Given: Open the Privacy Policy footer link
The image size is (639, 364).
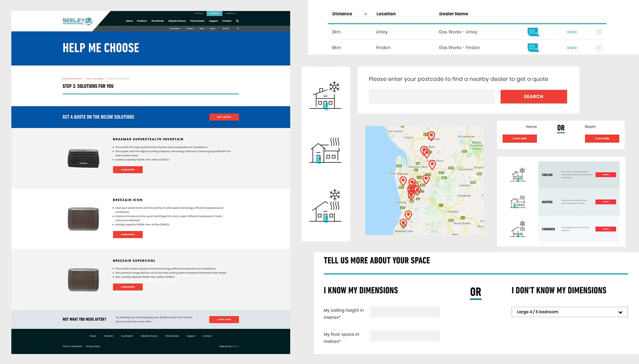Looking at the screenshot, I should (93, 346).
